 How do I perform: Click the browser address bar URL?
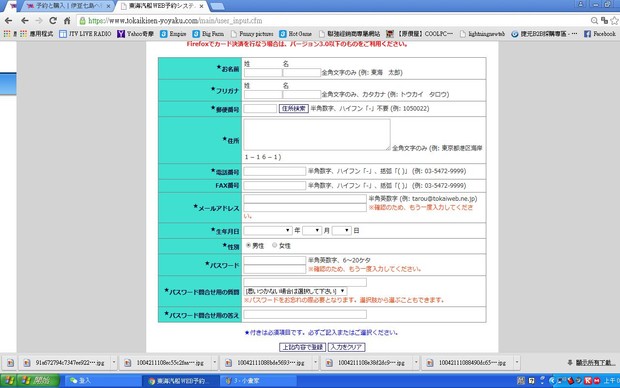click(175, 21)
